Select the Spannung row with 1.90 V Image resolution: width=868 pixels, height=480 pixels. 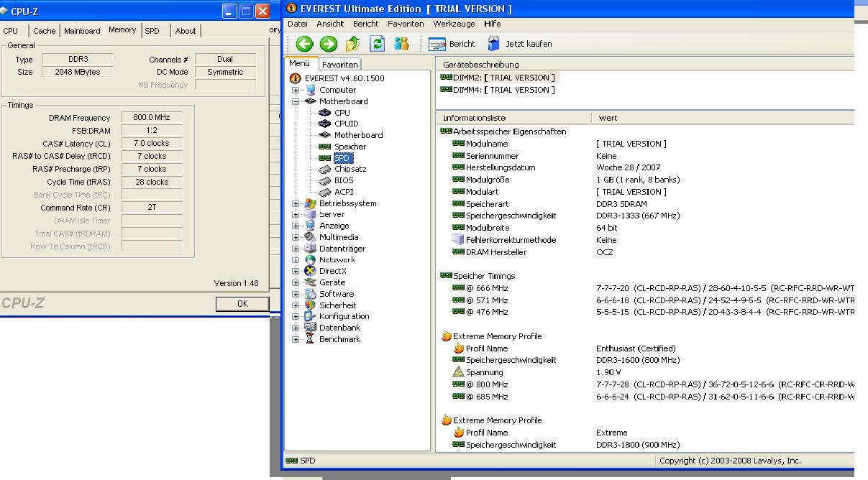point(646,372)
